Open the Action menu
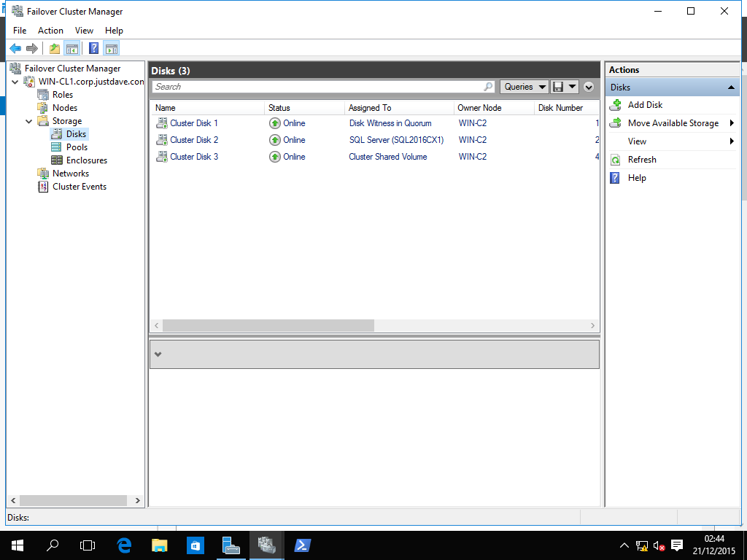This screenshot has height=560, width=747. [50, 31]
